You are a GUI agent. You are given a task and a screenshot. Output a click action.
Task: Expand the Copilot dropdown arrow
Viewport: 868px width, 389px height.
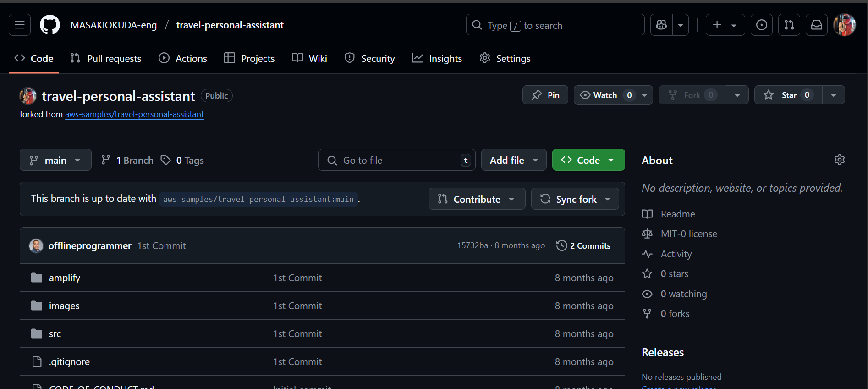681,25
